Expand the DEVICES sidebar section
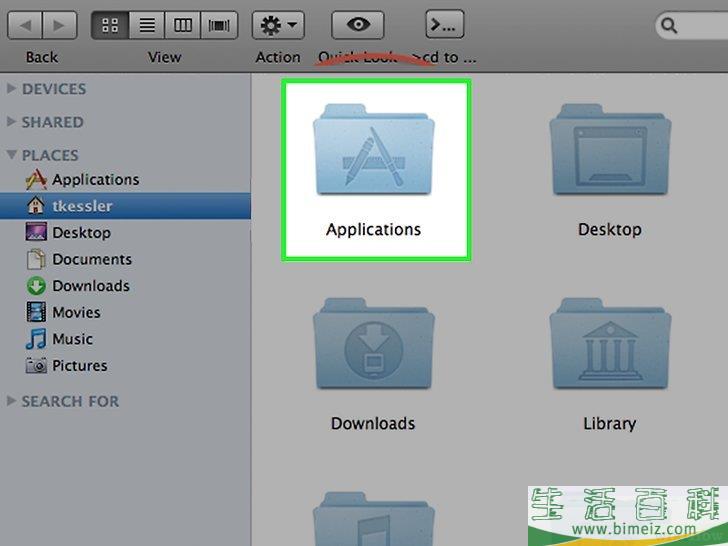728x546 pixels. coord(12,89)
